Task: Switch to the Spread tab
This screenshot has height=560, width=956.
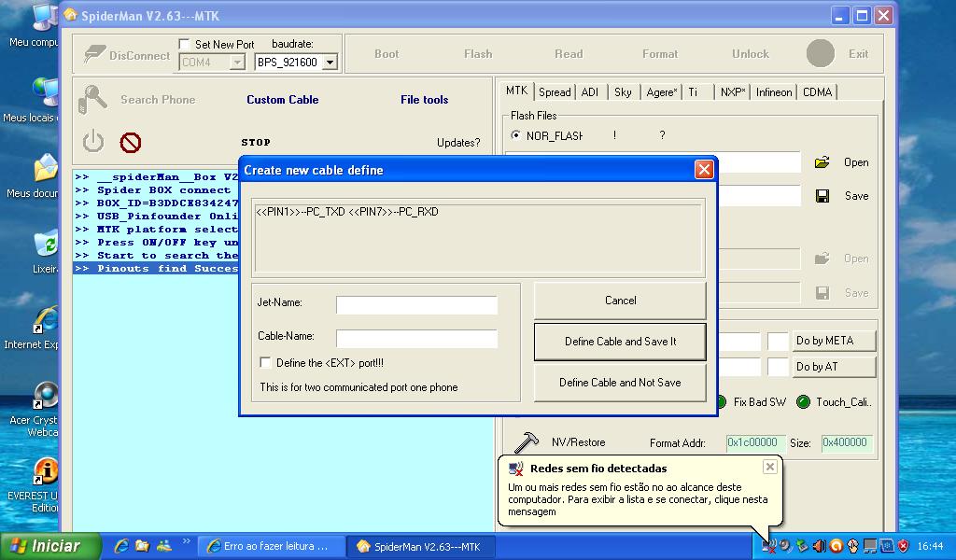Action: [x=555, y=92]
